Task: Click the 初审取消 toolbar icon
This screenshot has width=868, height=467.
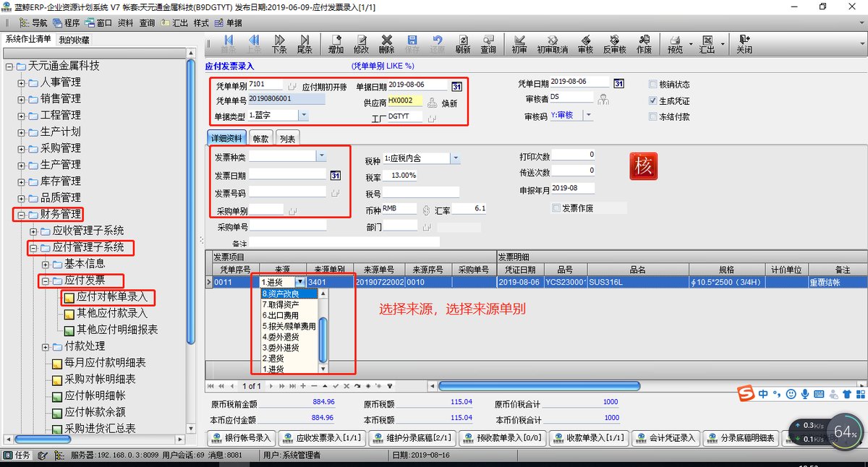Action: point(552,44)
